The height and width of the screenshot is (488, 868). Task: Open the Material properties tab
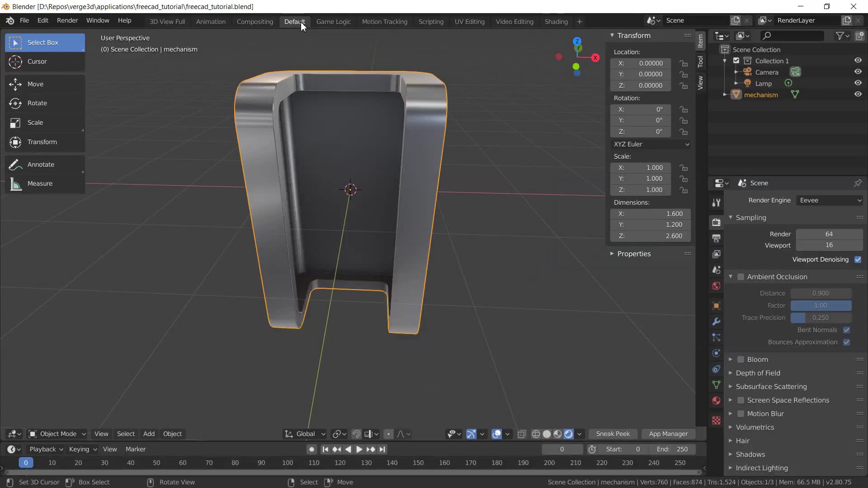716,401
